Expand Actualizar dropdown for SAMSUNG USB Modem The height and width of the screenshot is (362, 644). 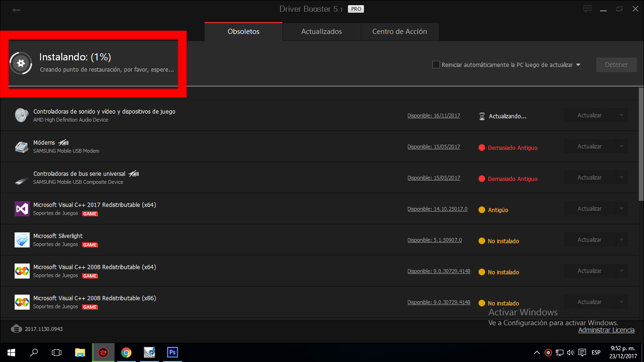click(x=621, y=147)
